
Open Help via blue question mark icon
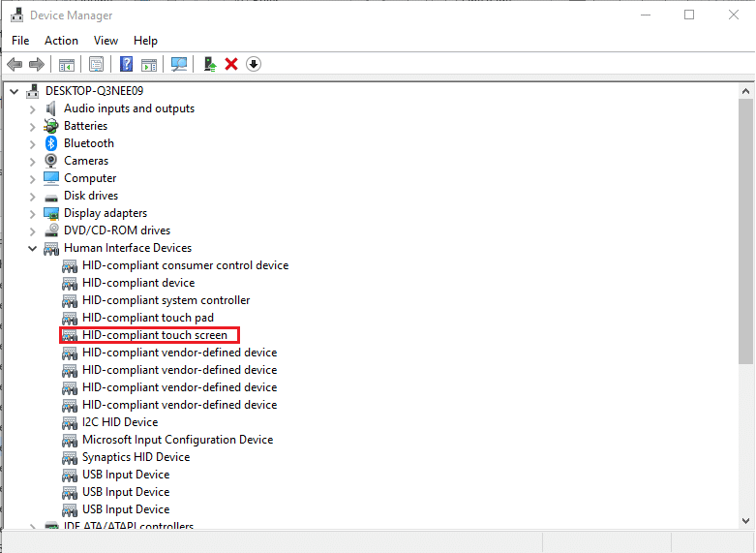(x=126, y=64)
